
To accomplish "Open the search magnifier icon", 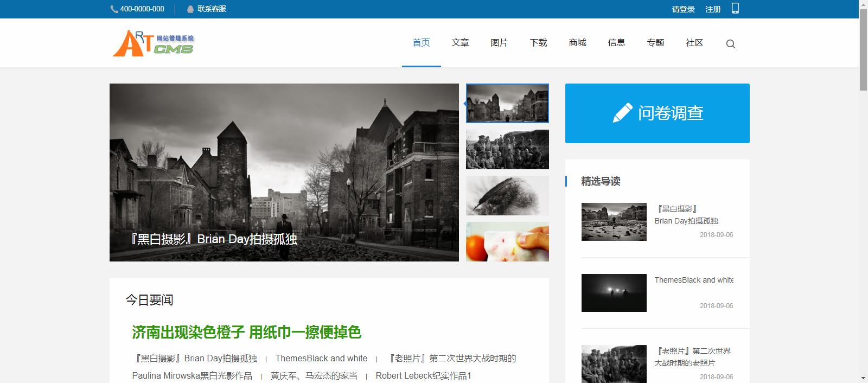I will [731, 44].
